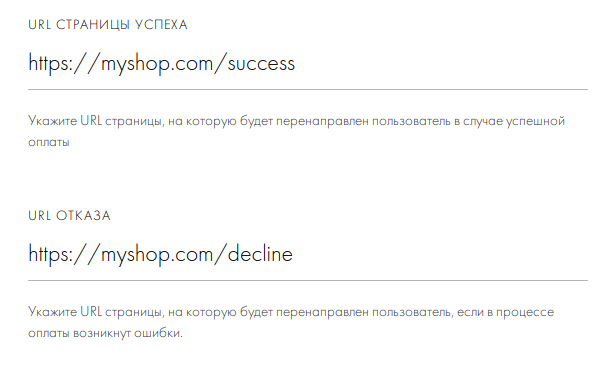Click the word 'процессе' in the decline hint

click(525, 313)
